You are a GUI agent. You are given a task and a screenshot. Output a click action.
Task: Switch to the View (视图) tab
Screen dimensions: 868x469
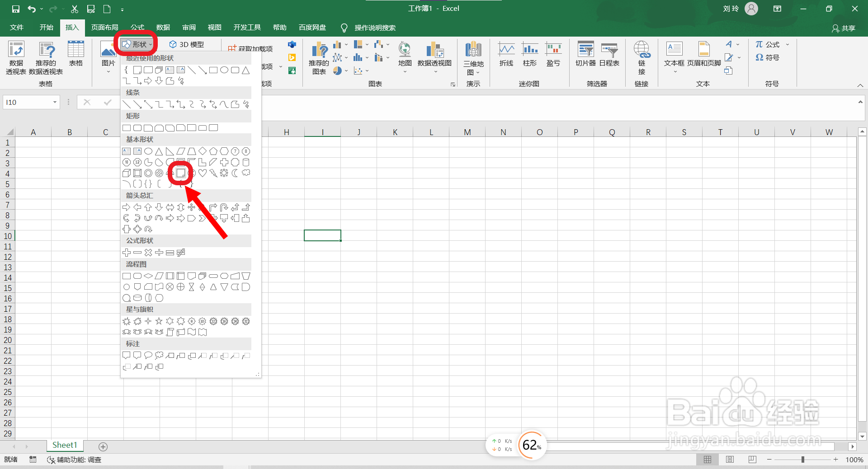pyautogui.click(x=215, y=28)
